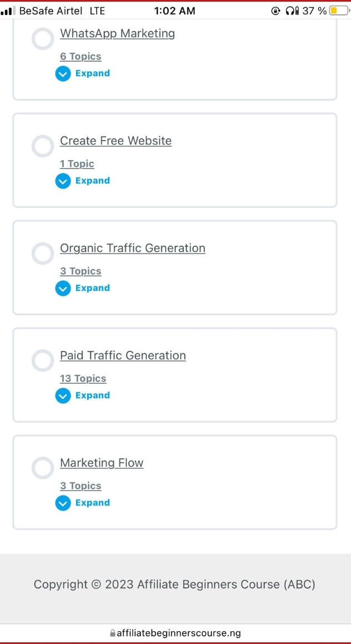The image size is (351, 644).
Task: Click the 6 Topics link
Action: click(81, 57)
